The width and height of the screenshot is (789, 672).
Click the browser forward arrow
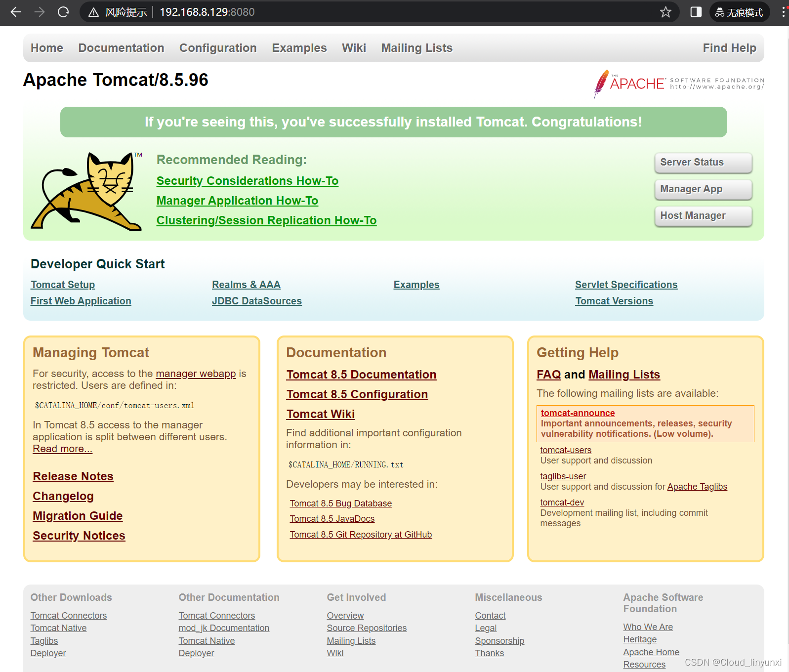(x=40, y=12)
